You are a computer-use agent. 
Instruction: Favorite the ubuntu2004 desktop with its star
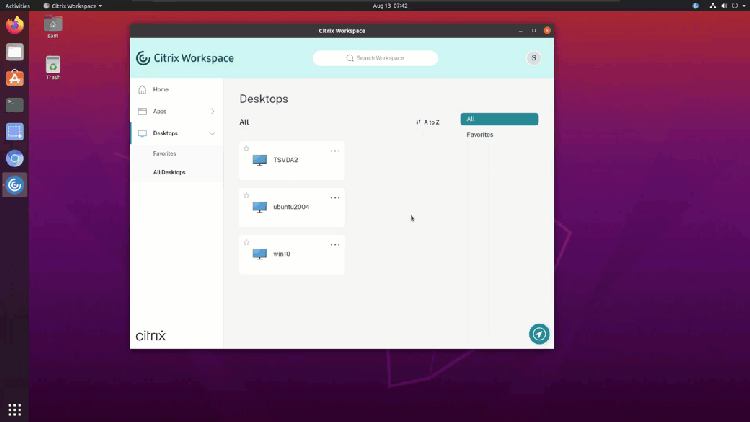[x=246, y=195]
